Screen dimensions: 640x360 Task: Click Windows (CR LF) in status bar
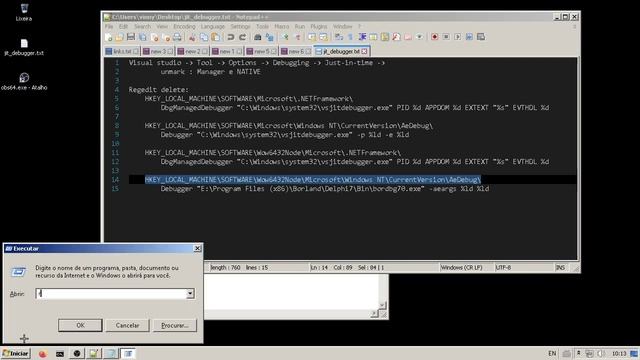[x=461, y=268]
